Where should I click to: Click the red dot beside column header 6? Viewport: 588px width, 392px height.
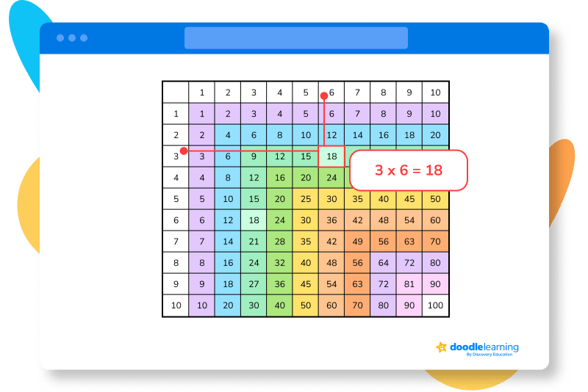(323, 95)
